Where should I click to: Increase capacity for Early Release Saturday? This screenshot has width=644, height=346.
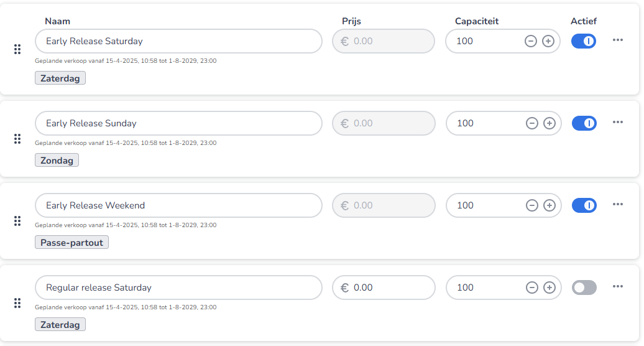[548, 41]
